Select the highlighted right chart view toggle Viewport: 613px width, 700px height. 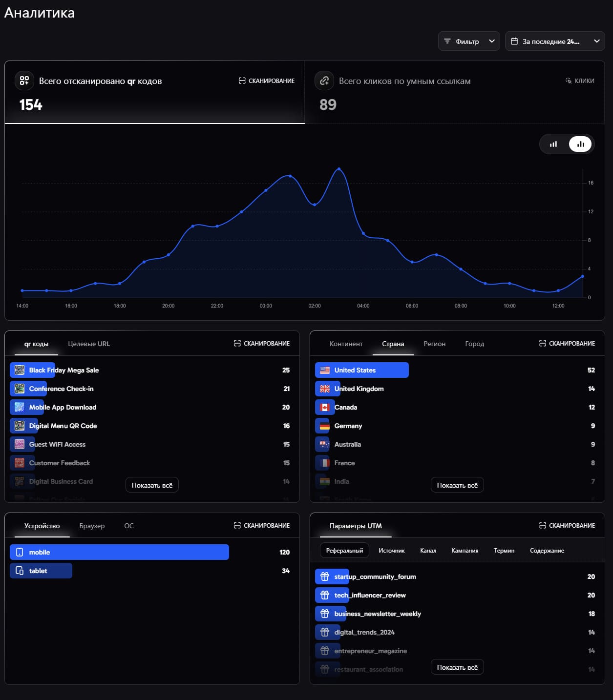580,144
